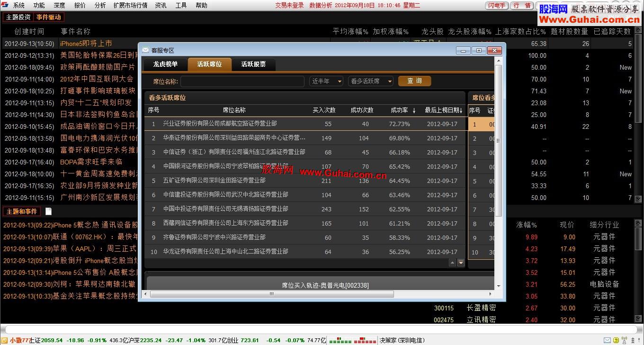Select the 活跃席位 tab

coord(209,64)
